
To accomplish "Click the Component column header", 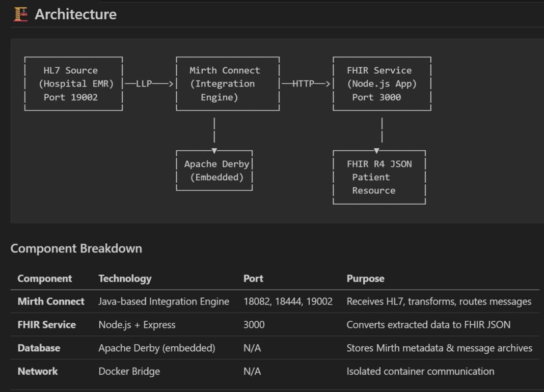I will click(x=45, y=278).
